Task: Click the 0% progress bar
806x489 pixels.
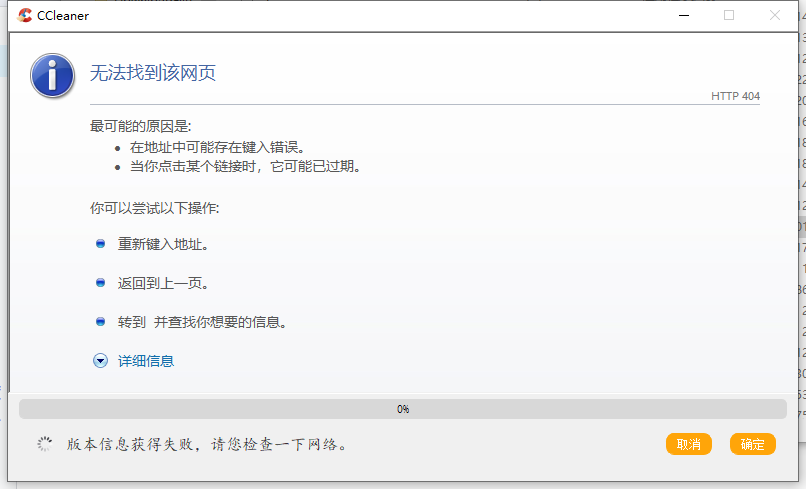Action: pos(403,409)
